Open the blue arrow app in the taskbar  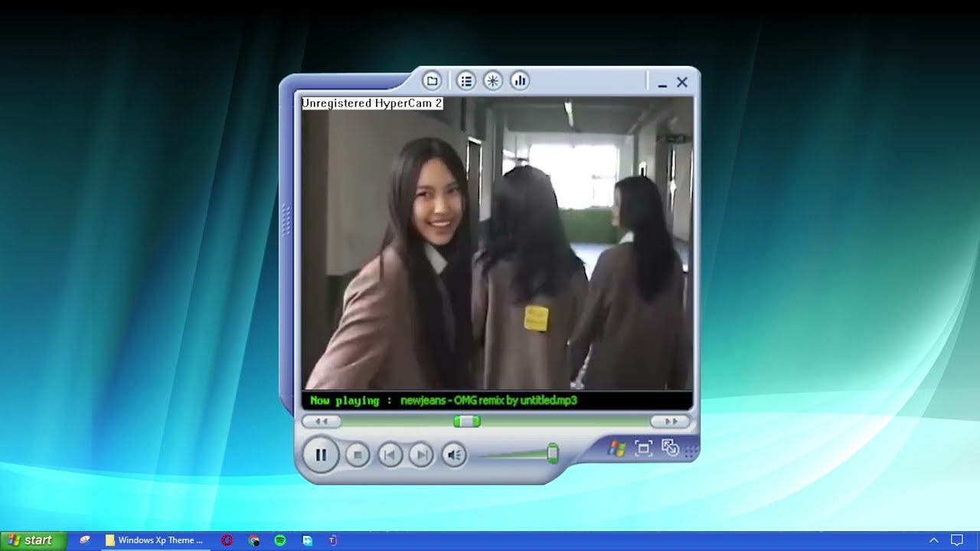click(307, 540)
